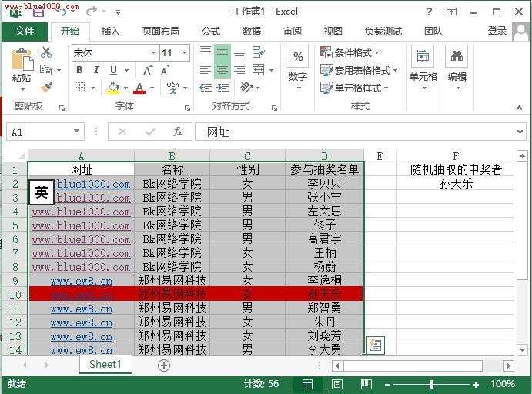Open the 单元格 cells button
Viewport: 532px width, 394px height.
click(423, 68)
